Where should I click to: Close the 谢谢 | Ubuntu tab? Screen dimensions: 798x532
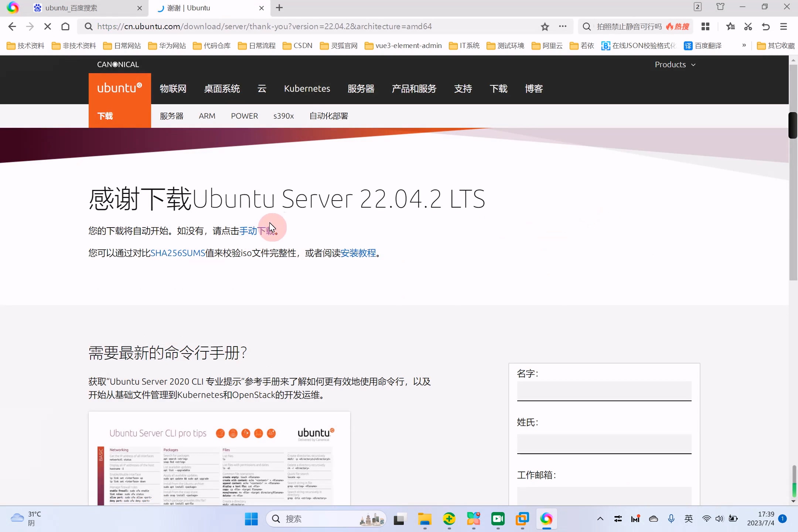262,8
